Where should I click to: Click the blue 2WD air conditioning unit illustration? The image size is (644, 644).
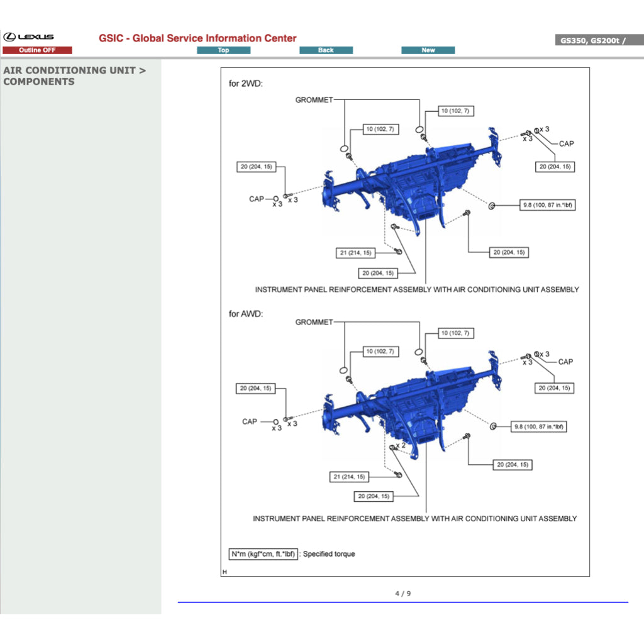point(412,182)
